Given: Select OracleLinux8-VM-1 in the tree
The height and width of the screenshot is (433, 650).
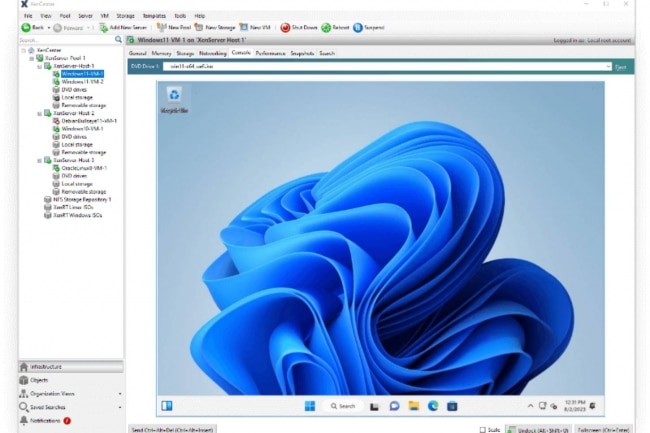Looking at the screenshot, I should tap(84, 168).
